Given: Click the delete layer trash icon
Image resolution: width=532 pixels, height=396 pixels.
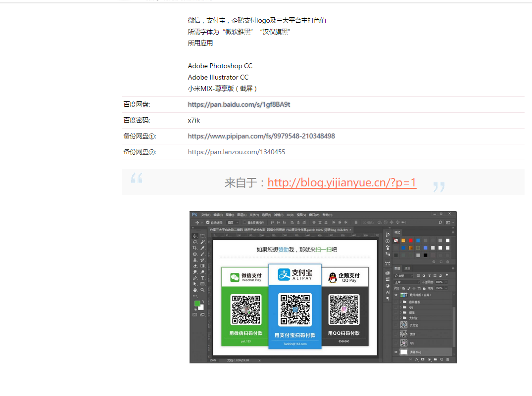Looking at the screenshot, I should point(448,359).
